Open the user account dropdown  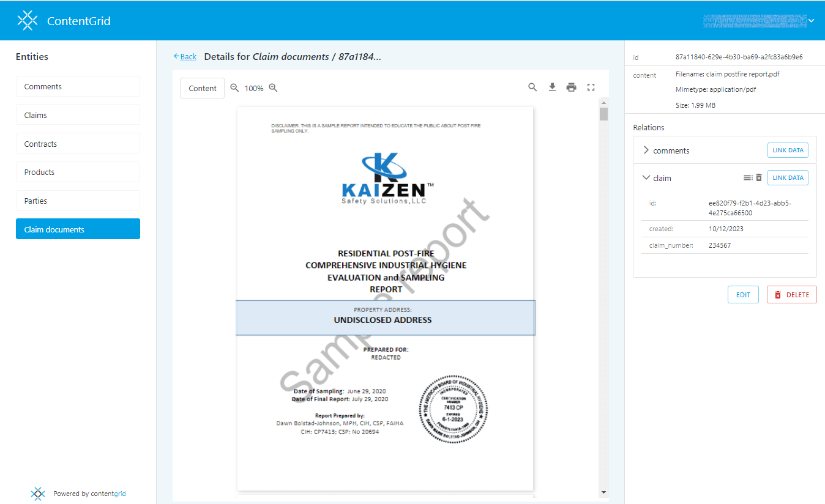point(812,21)
